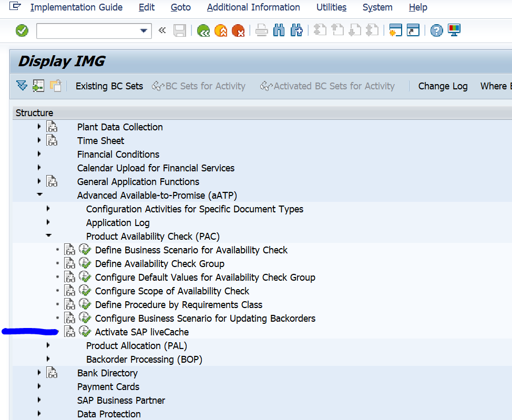Open the Utilities menu
This screenshot has width=512, height=420.
click(x=331, y=7)
